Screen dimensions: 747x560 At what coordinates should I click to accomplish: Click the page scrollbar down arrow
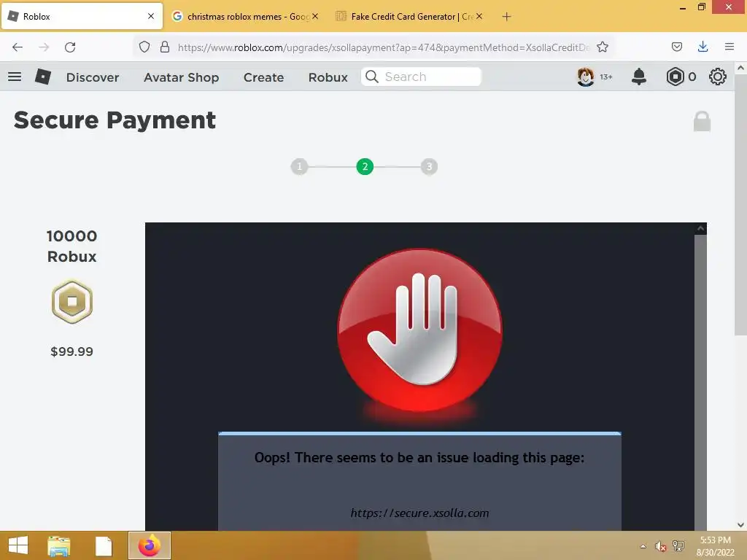(740, 525)
